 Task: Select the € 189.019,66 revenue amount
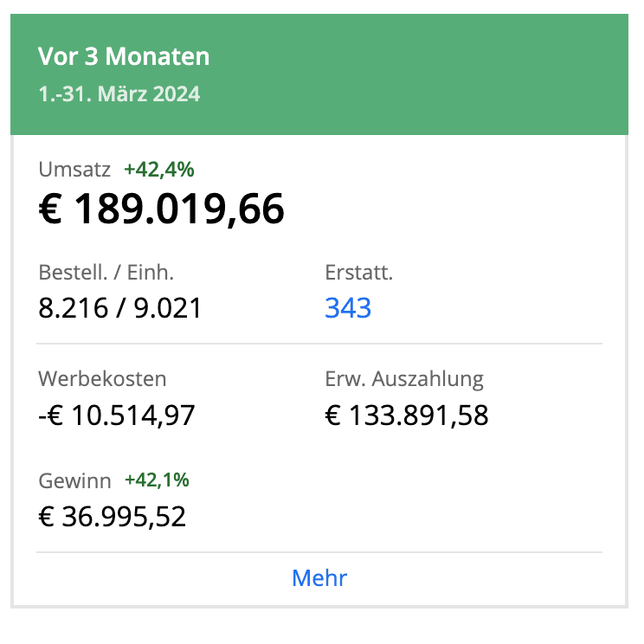point(162,209)
